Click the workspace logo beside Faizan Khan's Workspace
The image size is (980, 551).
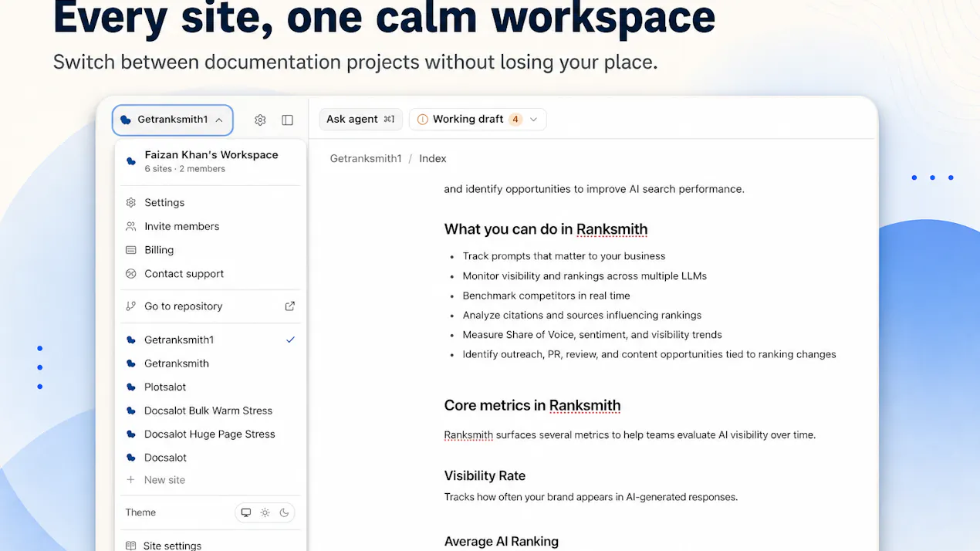coord(130,161)
